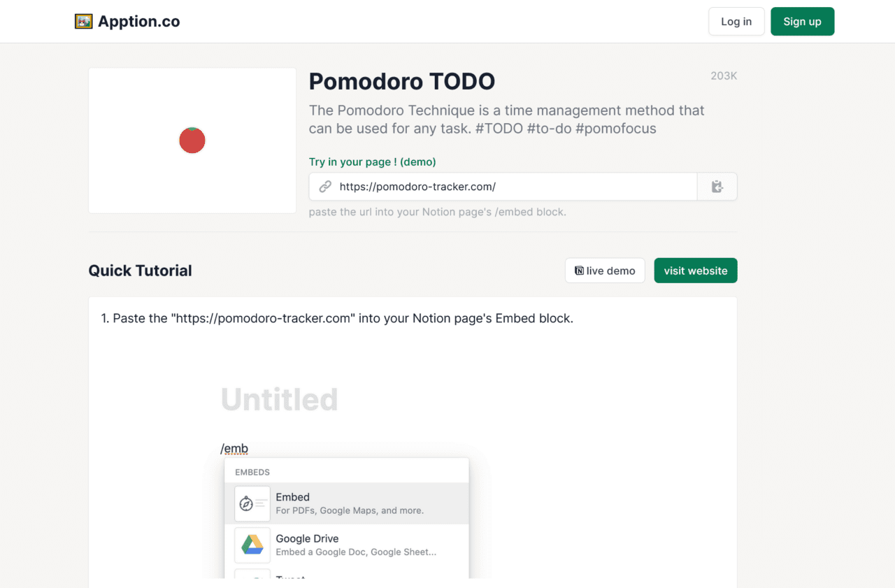
Task: Select the Embed option in embeds menu
Action: (350, 503)
